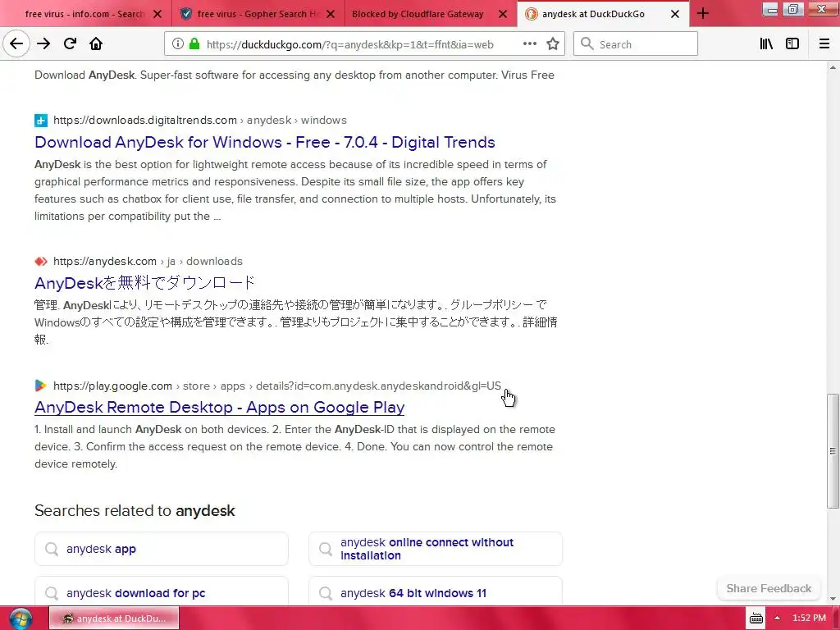Search related term 'anydesk download for pc'

pyautogui.click(x=162, y=591)
